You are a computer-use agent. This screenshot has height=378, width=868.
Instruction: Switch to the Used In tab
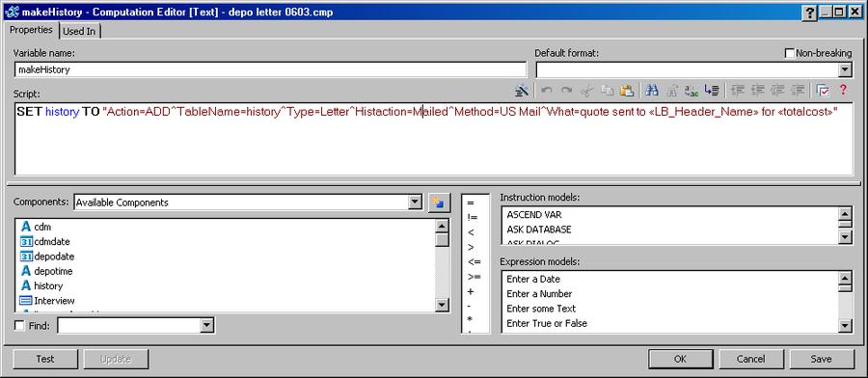[79, 32]
